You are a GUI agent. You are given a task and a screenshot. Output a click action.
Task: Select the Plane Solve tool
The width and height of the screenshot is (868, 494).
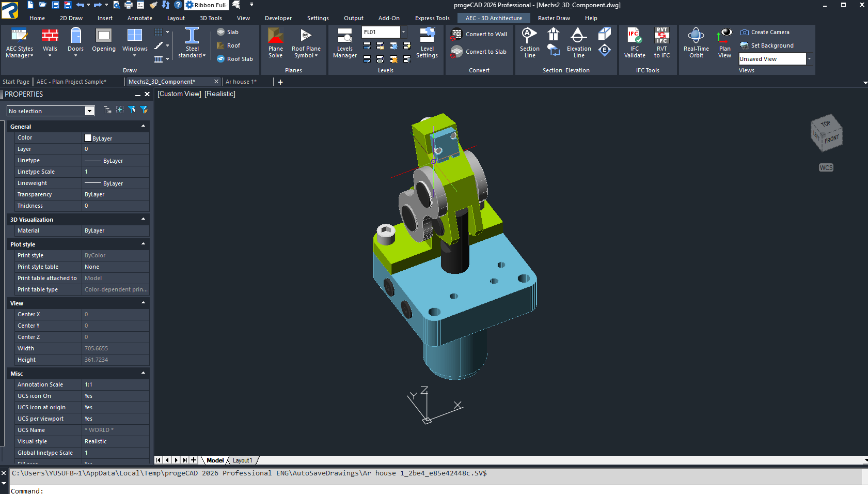pos(276,43)
